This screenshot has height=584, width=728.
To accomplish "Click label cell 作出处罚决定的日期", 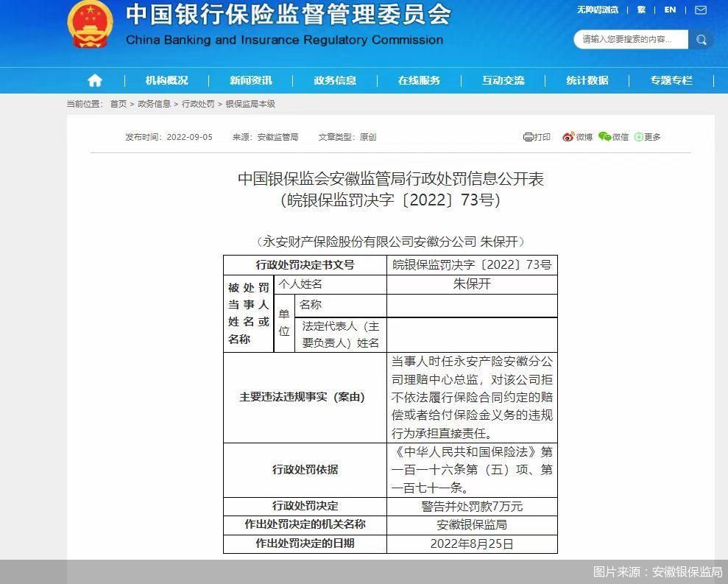I will [305, 543].
